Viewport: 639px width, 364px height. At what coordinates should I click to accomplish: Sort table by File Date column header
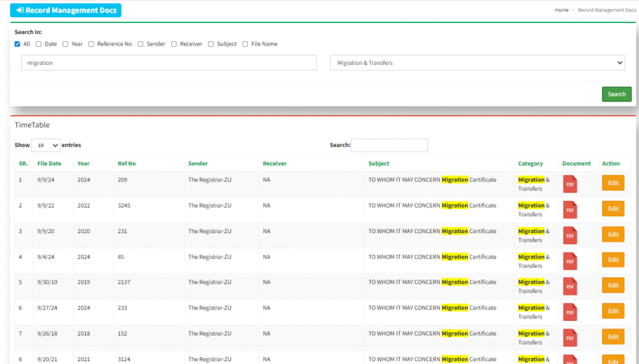click(49, 164)
